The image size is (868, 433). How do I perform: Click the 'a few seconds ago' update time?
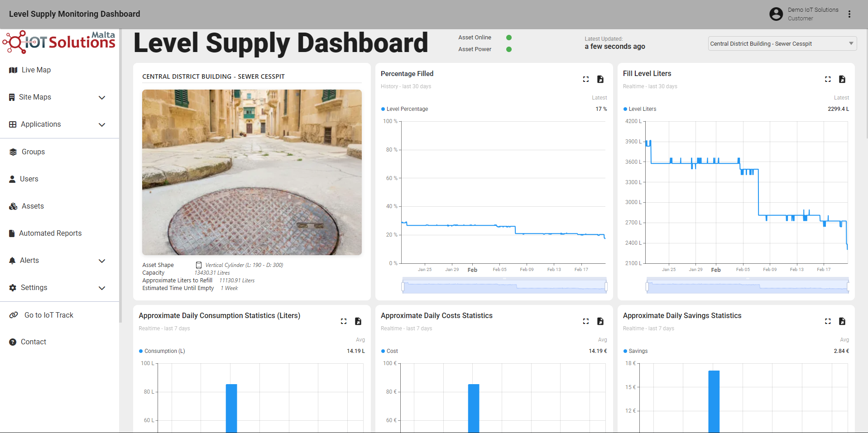click(x=615, y=47)
